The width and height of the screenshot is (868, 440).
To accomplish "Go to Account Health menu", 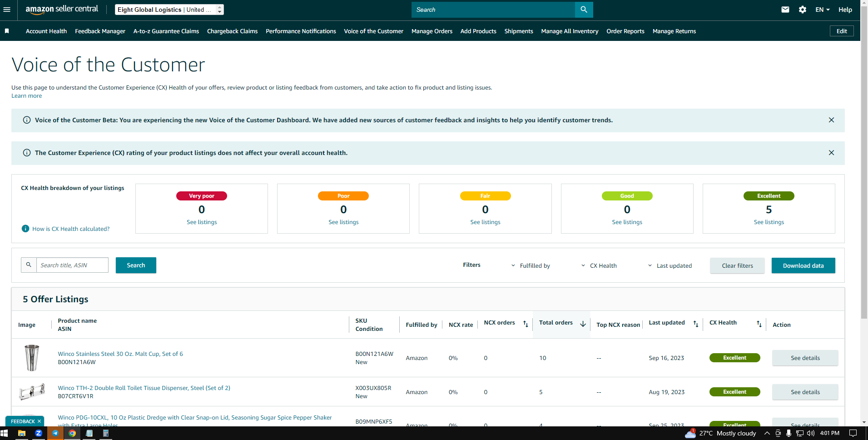I will [46, 31].
